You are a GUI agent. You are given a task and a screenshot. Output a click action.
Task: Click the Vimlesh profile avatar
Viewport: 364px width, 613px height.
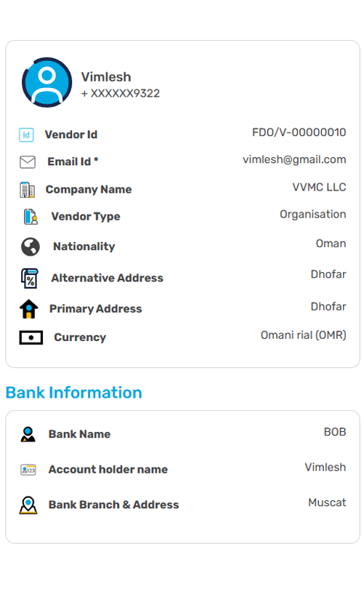click(47, 82)
